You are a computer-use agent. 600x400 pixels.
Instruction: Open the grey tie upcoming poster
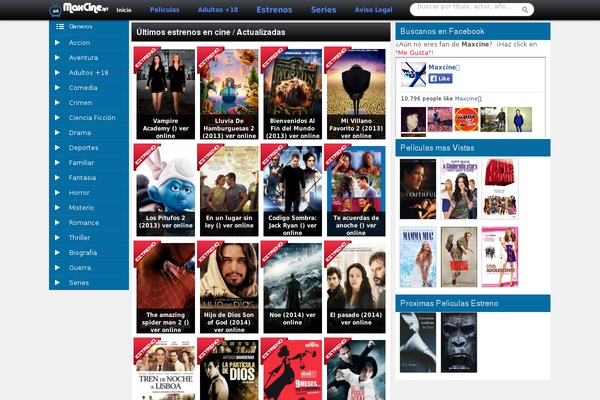point(417,343)
